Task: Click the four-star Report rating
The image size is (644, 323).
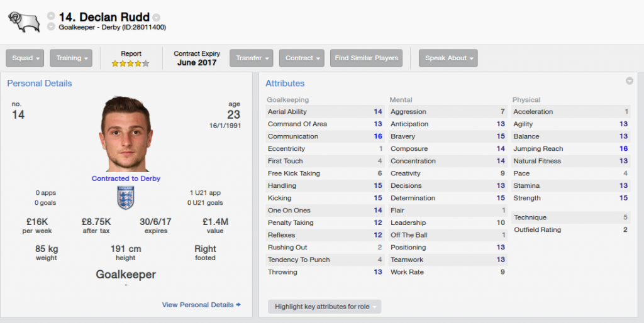Action: click(130, 63)
